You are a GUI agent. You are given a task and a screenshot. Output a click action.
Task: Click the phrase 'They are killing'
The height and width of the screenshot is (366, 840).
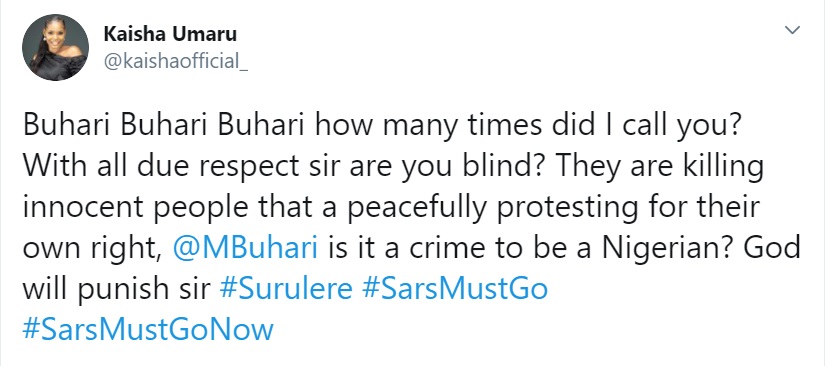[x=657, y=169]
